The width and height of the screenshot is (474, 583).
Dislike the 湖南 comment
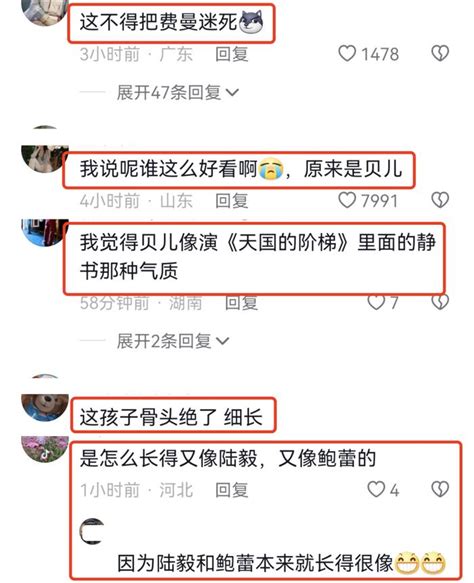pos(440,302)
